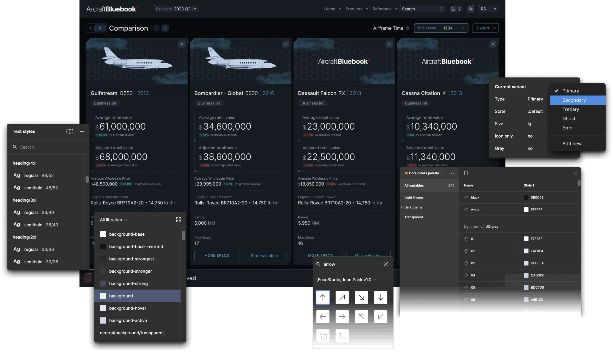Click the Airframe Time info icon
Viewport: 613px width, 364px height.
tap(408, 28)
